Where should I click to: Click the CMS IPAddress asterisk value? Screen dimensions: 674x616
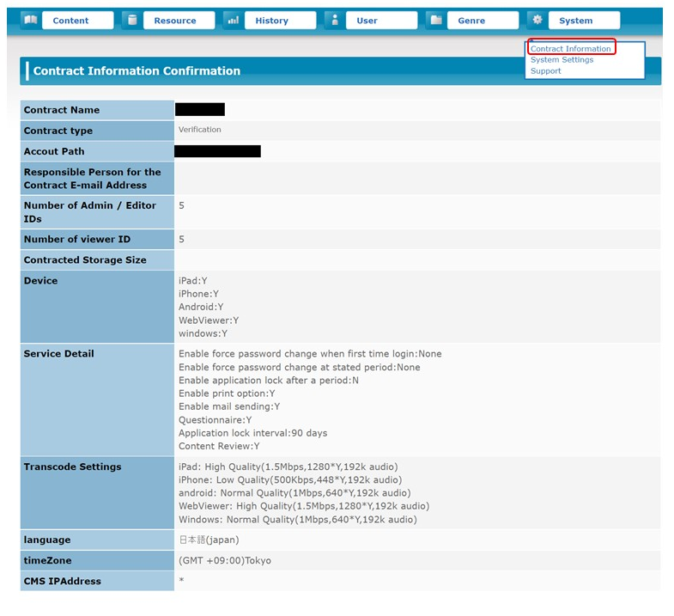coord(181,580)
